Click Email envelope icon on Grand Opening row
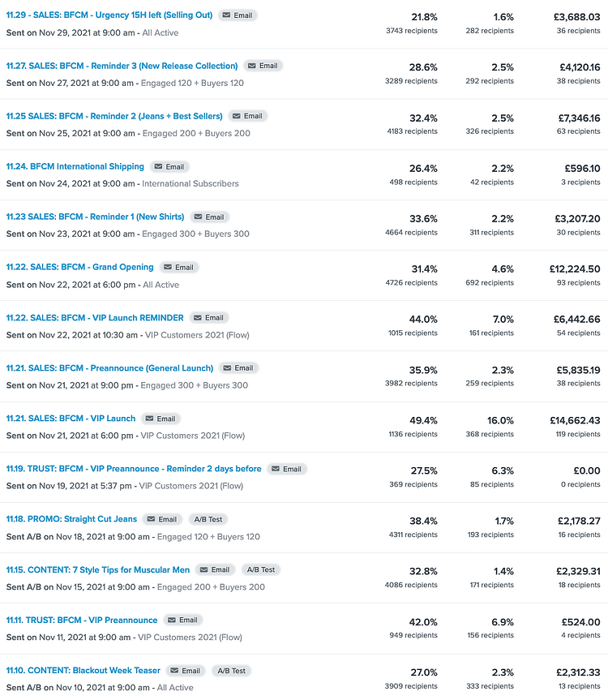Image resolution: width=608 pixels, height=700 pixels. [x=168, y=268]
